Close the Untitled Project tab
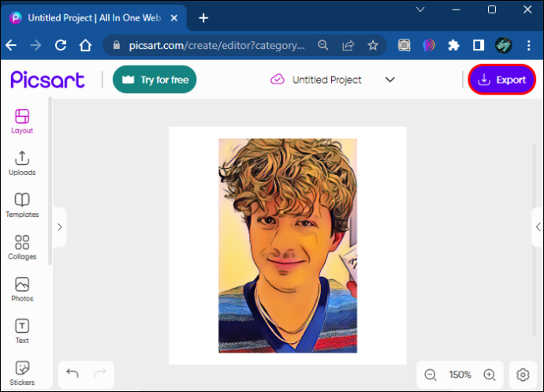Viewport: 544px width, 392px height. point(174,17)
